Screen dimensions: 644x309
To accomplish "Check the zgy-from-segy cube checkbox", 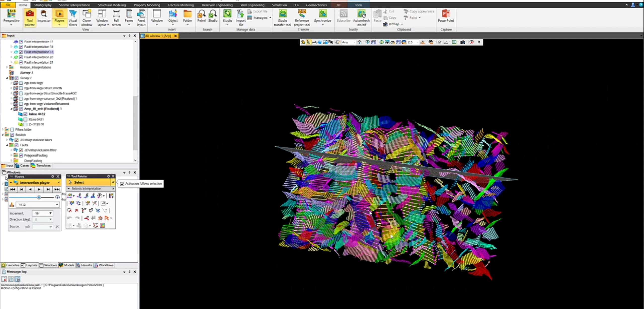I will pos(21,83).
